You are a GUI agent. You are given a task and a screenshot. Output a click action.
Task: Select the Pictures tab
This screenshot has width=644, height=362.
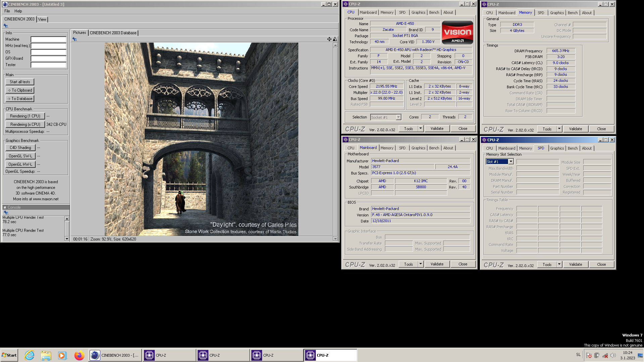[x=80, y=33]
